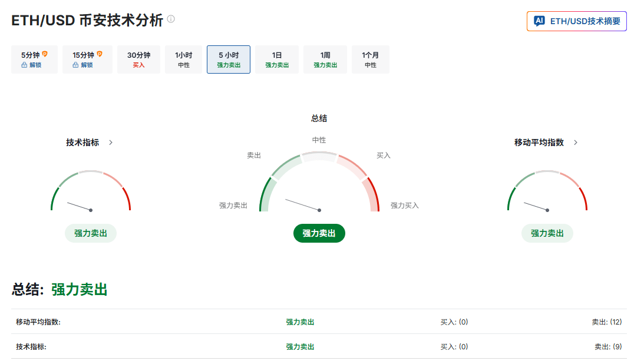Click the 移动平均指数: row label in the table
The width and height of the screenshot is (644, 364).
click(x=38, y=322)
